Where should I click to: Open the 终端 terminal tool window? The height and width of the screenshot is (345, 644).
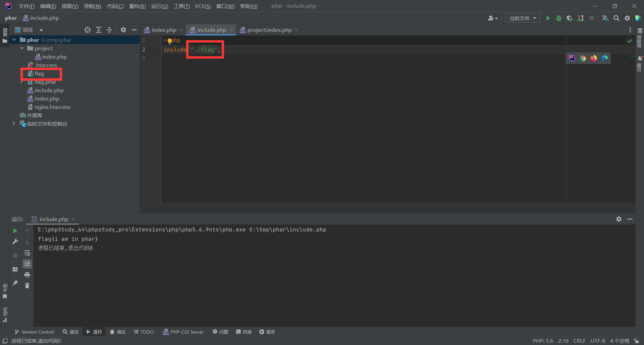[x=244, y=332]
